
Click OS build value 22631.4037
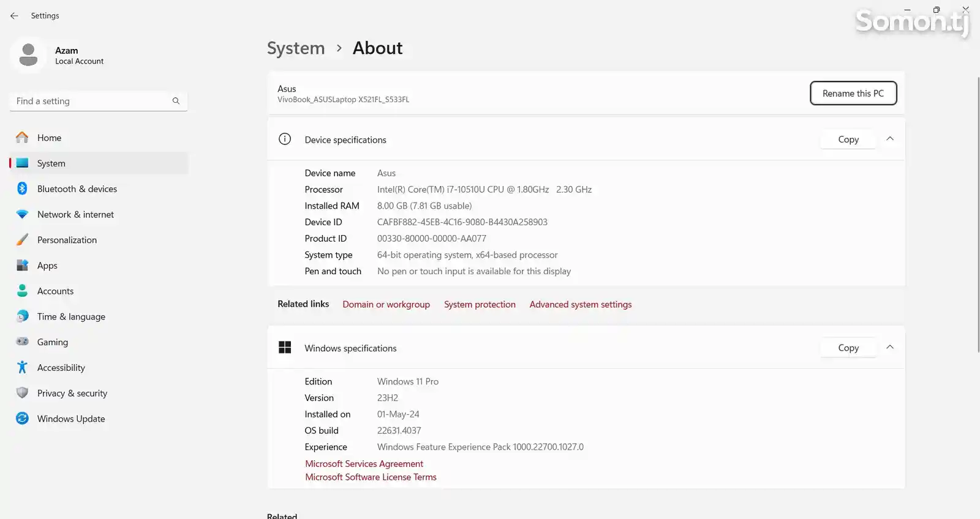point(399,431)
